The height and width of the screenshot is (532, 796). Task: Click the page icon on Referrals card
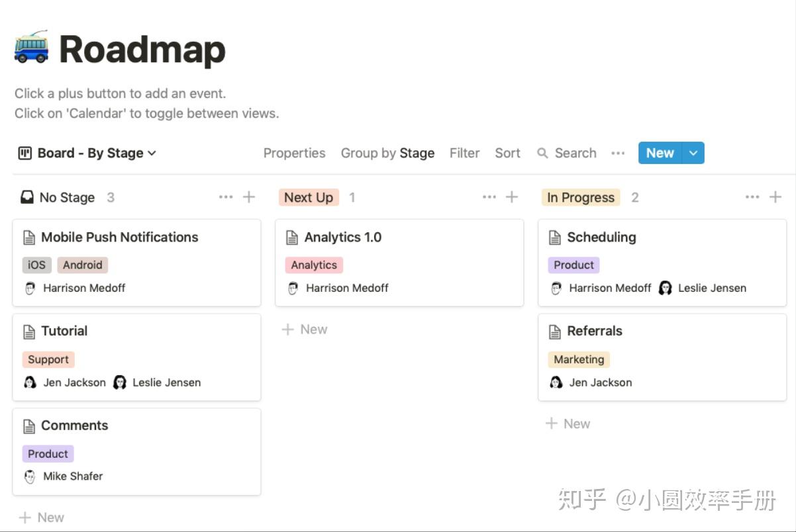[555, 332]
